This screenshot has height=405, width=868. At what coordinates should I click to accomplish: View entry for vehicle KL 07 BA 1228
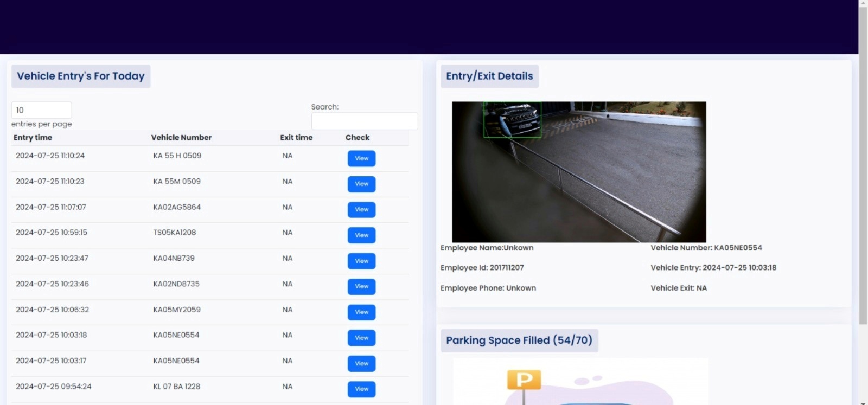click(361, 389)
